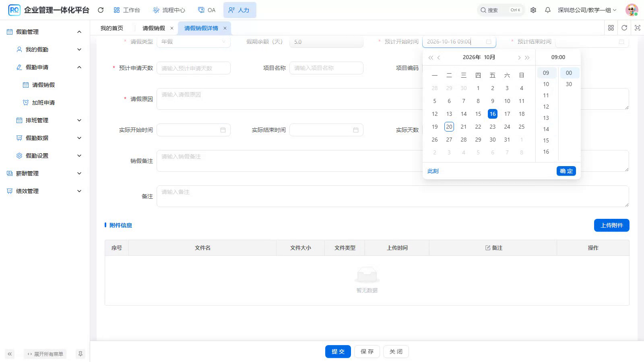This screenshot has height=362, width=644.
Task: Jump to next year in calendar
Action: [527, 58]
